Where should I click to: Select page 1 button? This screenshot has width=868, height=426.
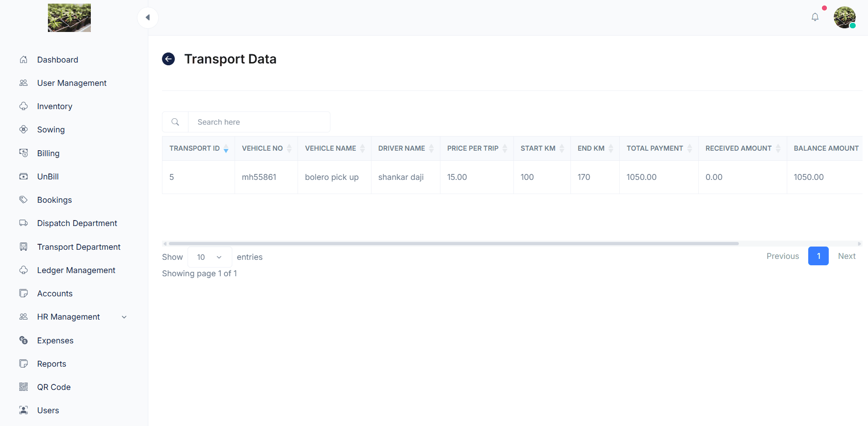point(818,256)
